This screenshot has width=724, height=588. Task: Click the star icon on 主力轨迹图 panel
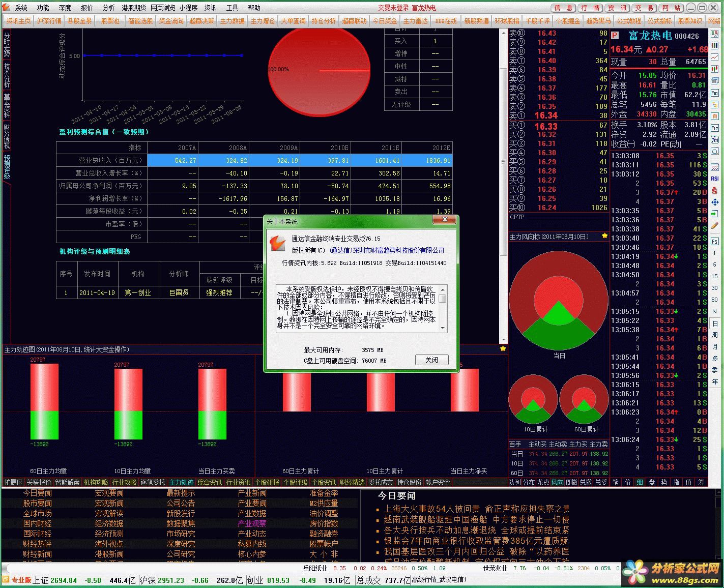[x=503, y=349]
